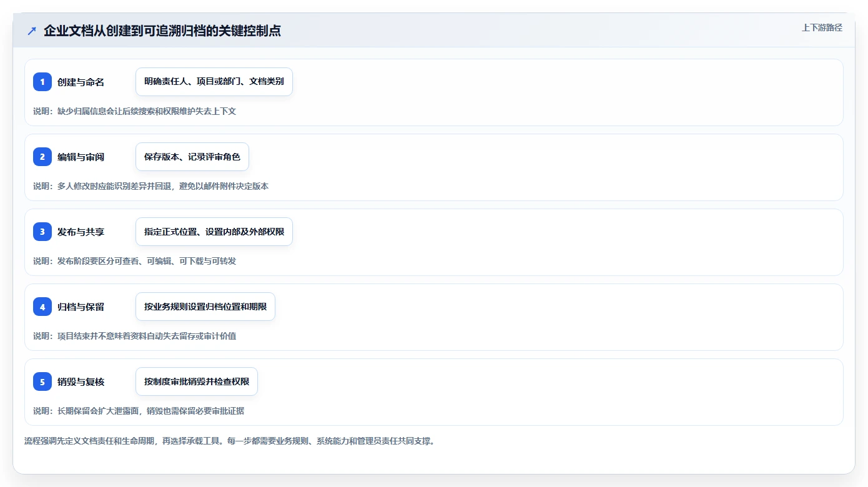This screenshot has width=868, height=487.
Task: Click the 发布与共享 step label
Action: point(81,232)
